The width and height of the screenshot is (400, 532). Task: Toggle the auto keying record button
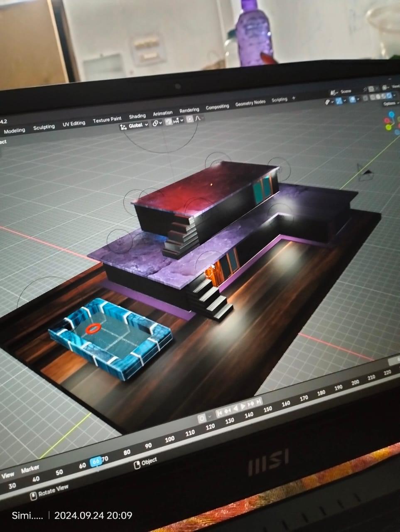(202, 418)
